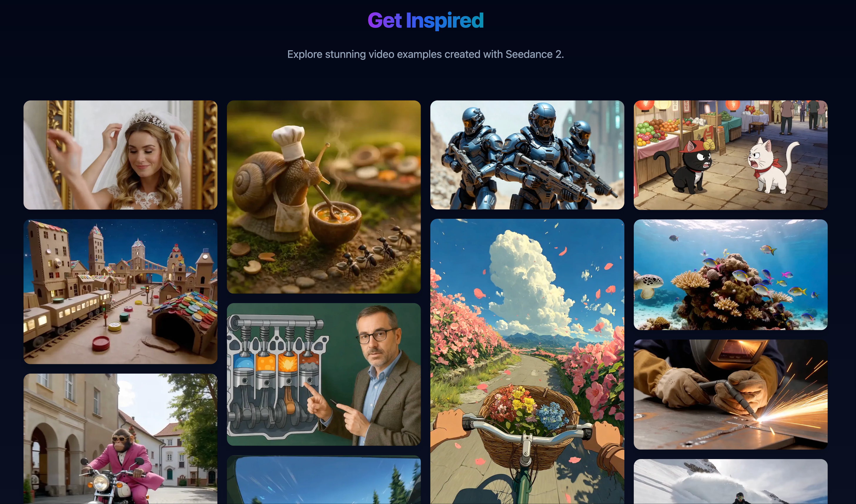Viewport: 856px width, 504px height.
Task: Play the monkey in pink suit video
Action: [120, 439]
